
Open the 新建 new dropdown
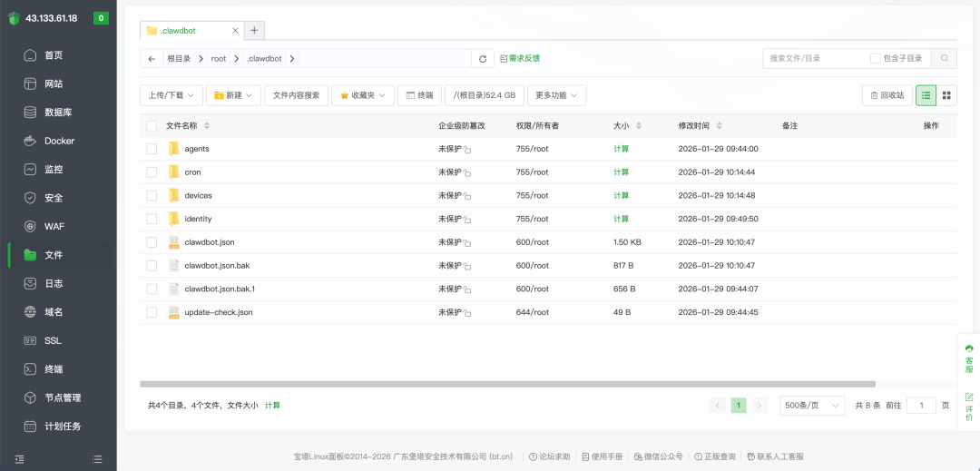click(234, 95)
